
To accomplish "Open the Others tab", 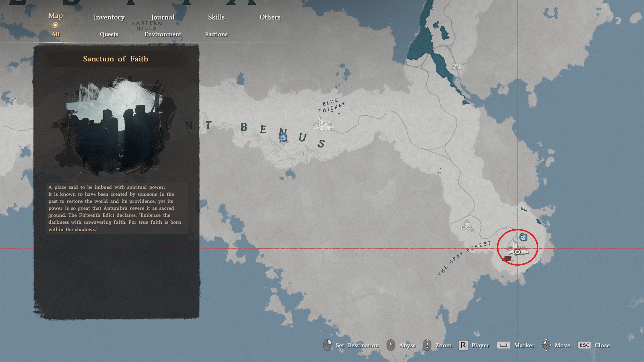I will tap(270, 17).
